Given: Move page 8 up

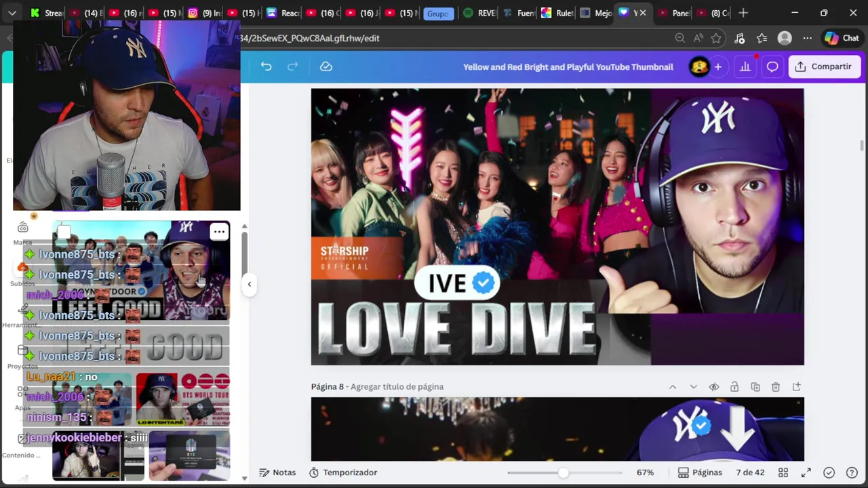Looking at the screenshot, I should tap(673, 386).
